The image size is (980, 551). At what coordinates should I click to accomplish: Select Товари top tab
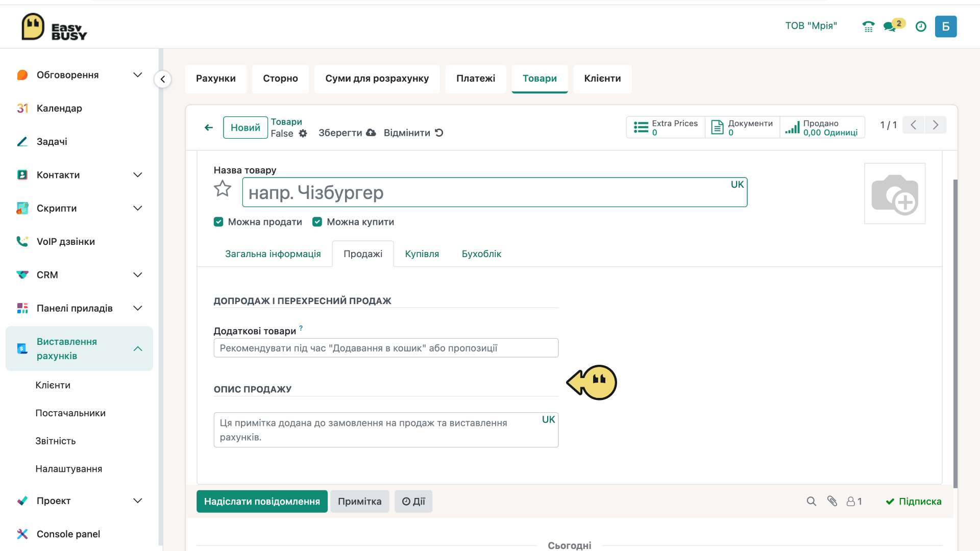point(540,79)
